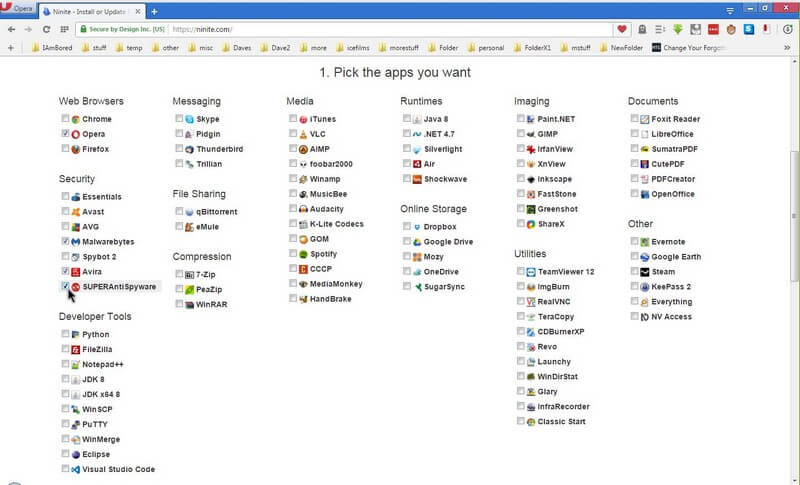
Task: Click the Audacity headphones icon
Action: pos(304,209)
